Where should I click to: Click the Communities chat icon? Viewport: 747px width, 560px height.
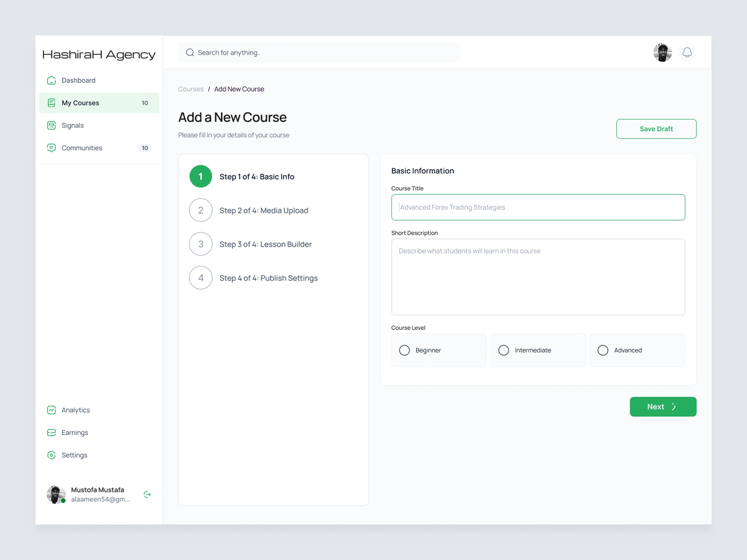coord(52,148)
